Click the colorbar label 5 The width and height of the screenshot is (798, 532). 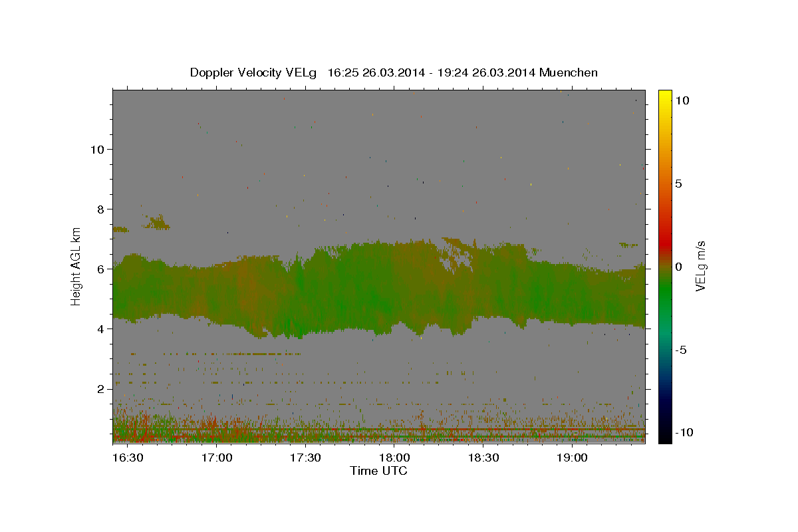678,184
